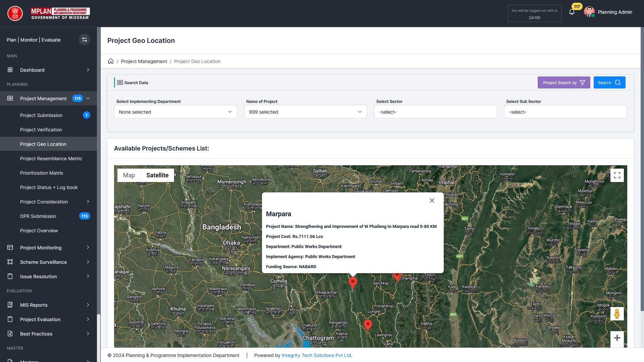The image size is (644, 362).
Task: Click the red marker near Champhai
Action: pos(397,277)
